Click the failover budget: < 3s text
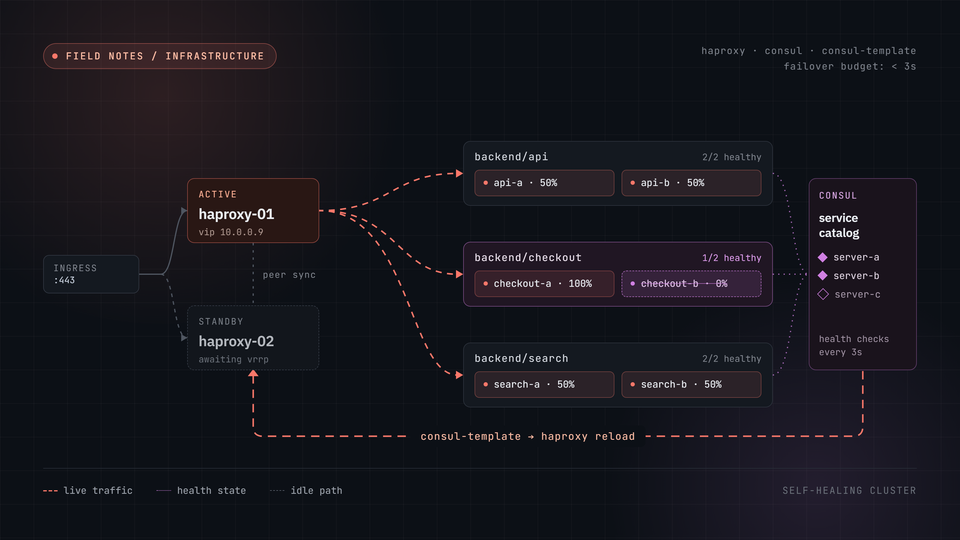 pos(850,67)
